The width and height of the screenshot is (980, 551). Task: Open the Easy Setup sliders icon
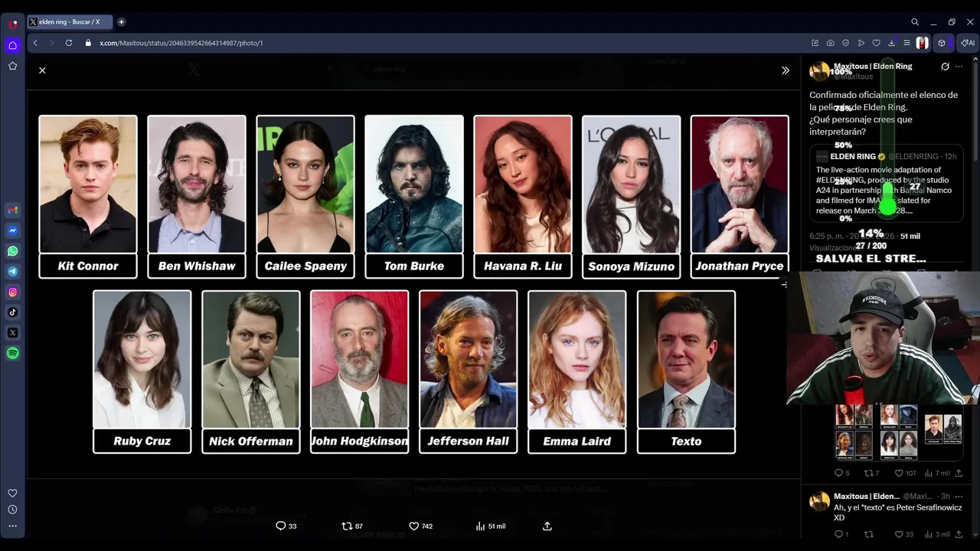(x=907, y=43)
